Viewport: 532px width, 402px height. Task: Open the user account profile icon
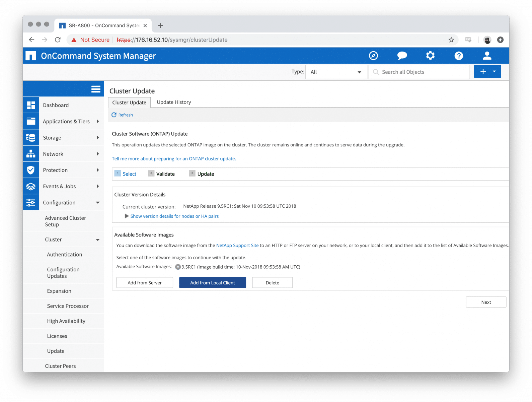pyautogui.click(x=487, y=56)
